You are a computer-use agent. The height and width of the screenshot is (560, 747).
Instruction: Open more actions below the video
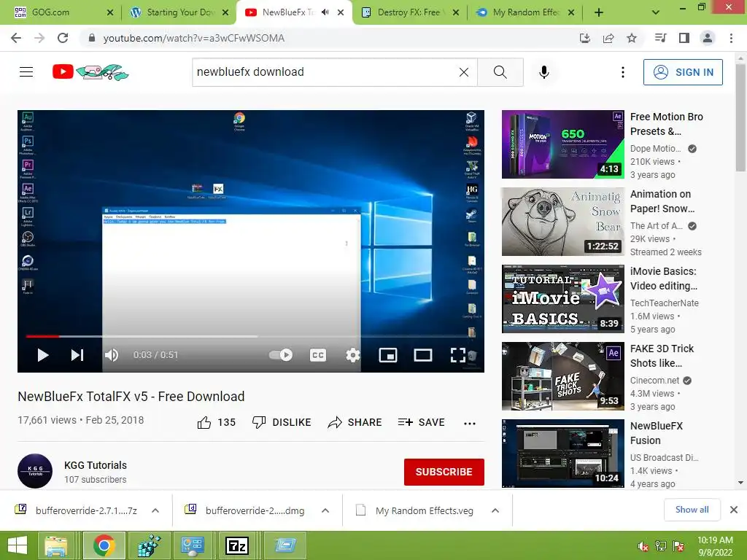(470, 424)
